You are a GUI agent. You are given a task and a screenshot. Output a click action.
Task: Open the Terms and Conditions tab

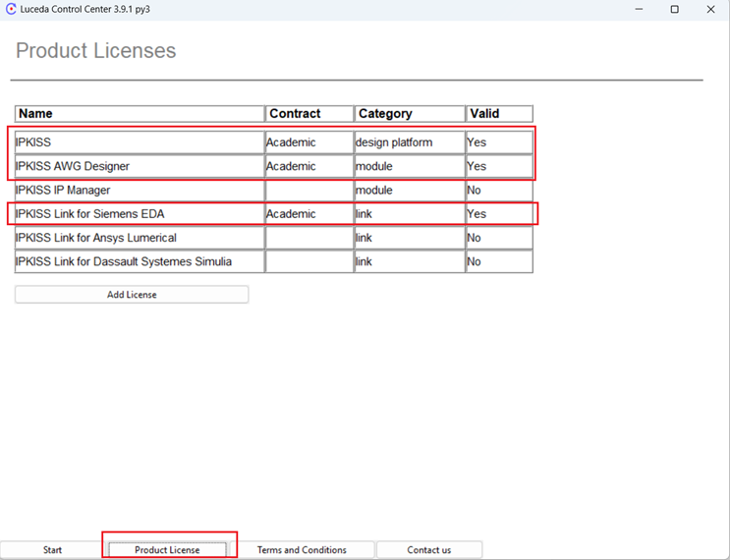302,550
